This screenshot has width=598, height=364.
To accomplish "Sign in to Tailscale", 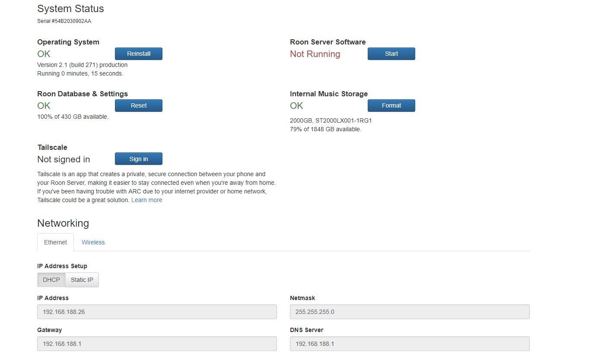I will [x=139, y=159].
